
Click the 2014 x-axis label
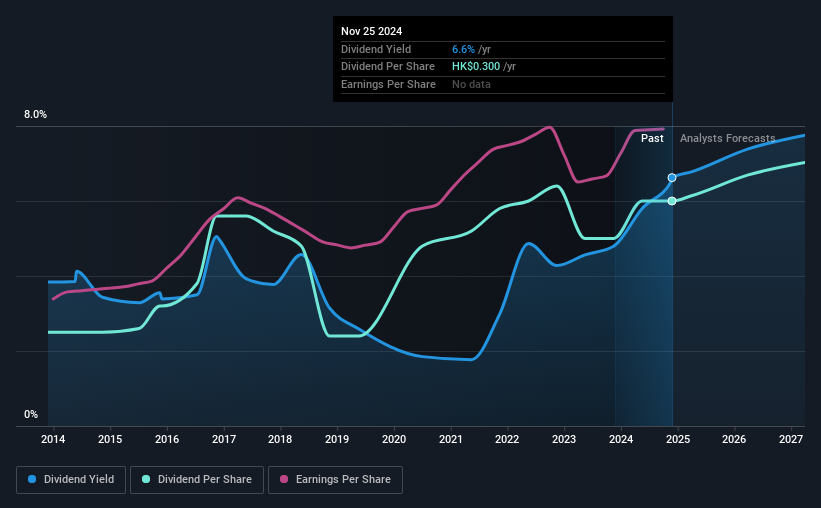[53, 439]
